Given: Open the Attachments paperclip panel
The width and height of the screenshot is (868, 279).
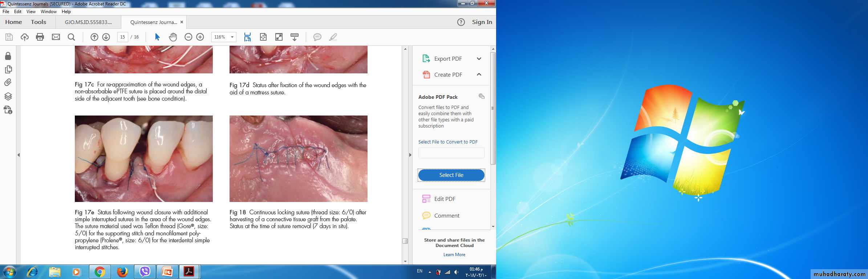Looking at the screenshot, I should tap(8, 82).
